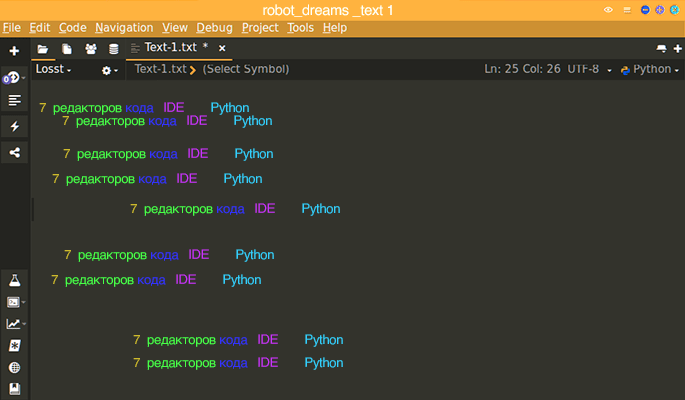
Task: Toggle the eye icon in the title bar
Action: [609, 9]
